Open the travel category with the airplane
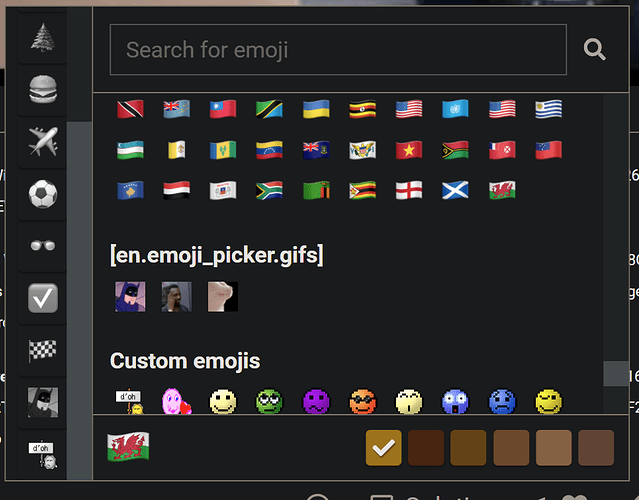639x500 pixels. click(x=42, y=141)
